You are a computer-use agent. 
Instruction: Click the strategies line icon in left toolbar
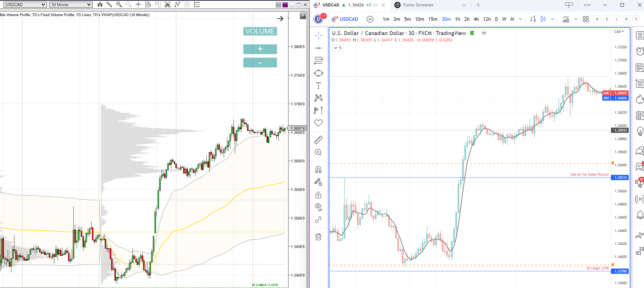pos(177,5)
